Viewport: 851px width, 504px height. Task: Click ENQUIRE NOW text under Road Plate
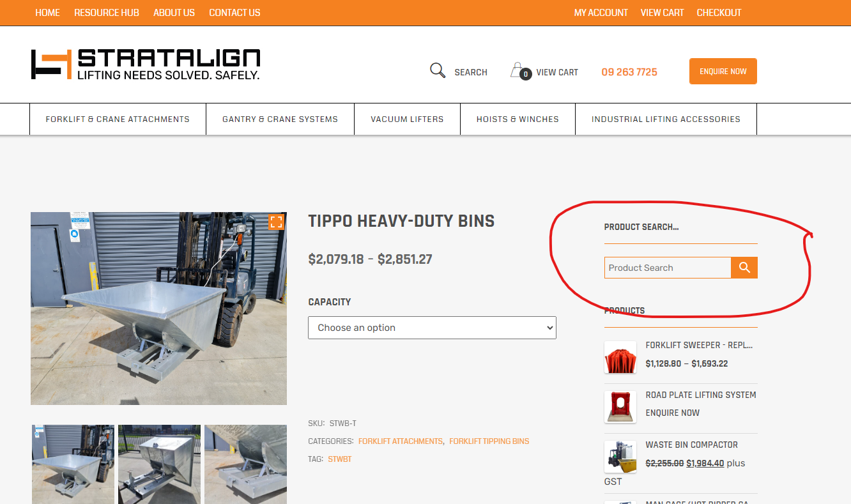(673, 413)
